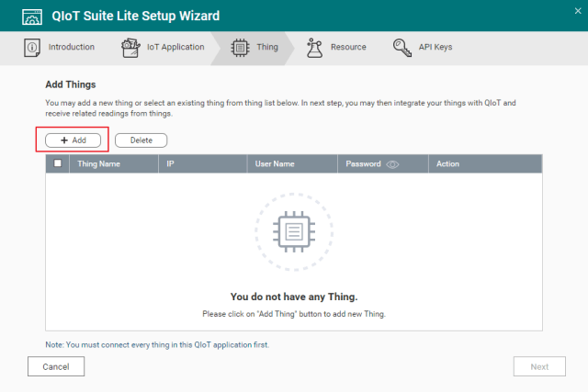Screen dimensions: 588x392
Task: Click the Cancel button
Action: click(56, 366)
